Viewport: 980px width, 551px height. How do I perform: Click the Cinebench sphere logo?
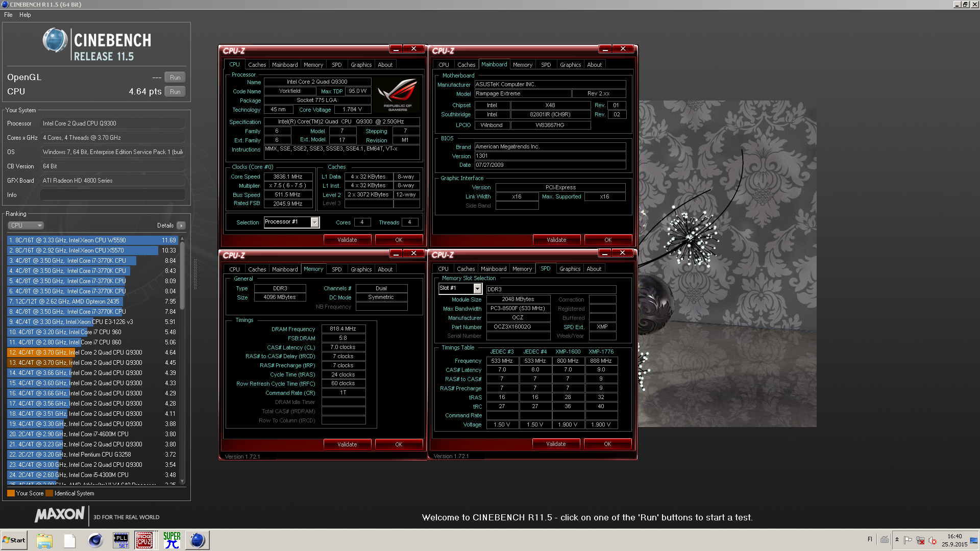click(x=55, y=41)
